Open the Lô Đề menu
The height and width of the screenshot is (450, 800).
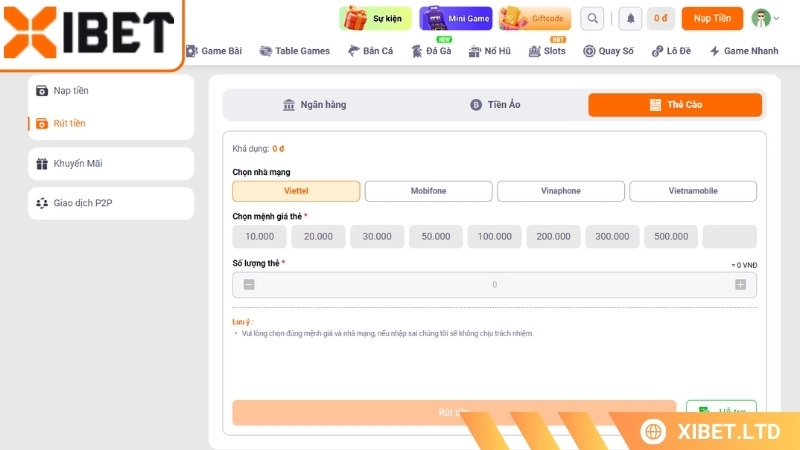(671, 51)
